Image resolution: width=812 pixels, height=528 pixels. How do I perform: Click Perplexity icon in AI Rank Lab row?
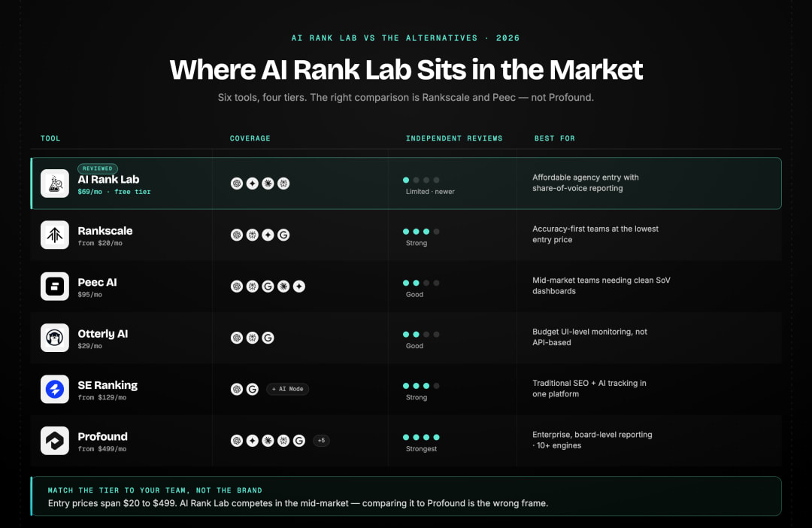point(283,184)
